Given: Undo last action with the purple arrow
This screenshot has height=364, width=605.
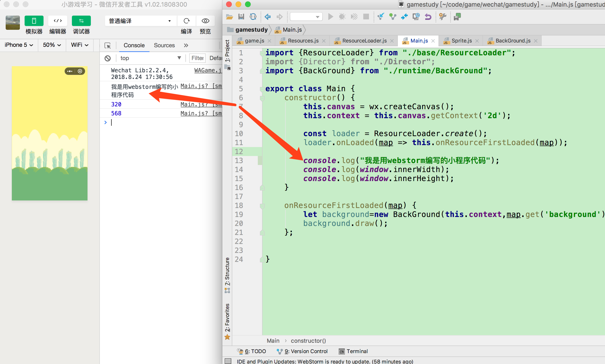Looking at the screenshot, I should [428, 17].
